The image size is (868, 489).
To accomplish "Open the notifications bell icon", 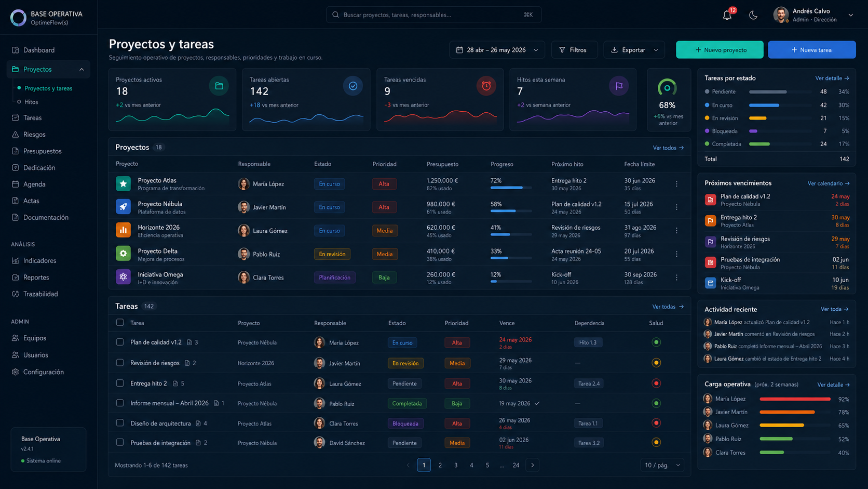I will pos(727,15).
